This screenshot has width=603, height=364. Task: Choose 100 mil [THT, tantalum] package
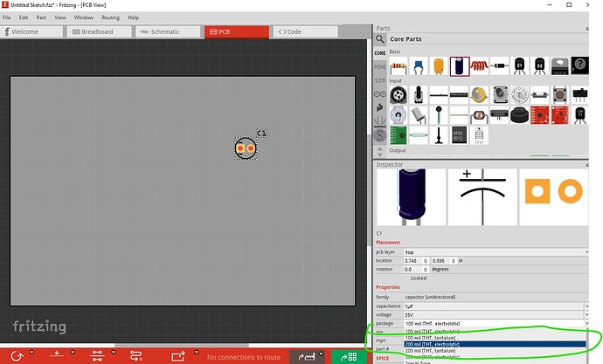[495, 338]
